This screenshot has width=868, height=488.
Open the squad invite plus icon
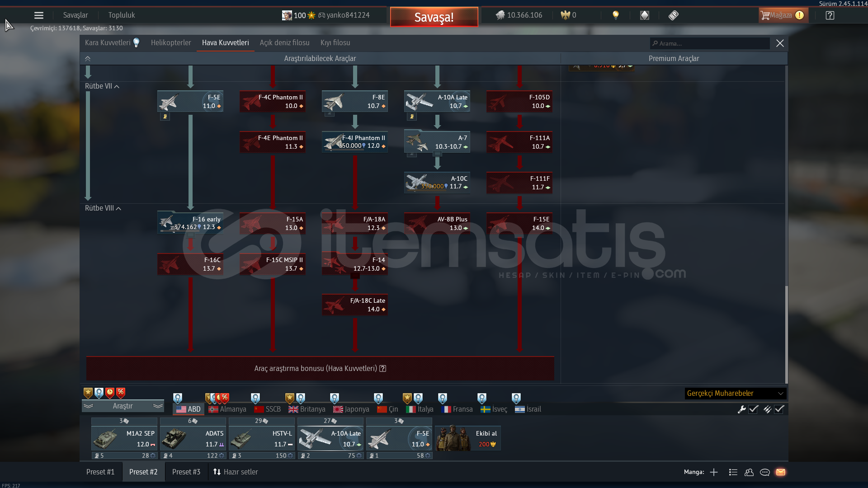tap(714, 472)
